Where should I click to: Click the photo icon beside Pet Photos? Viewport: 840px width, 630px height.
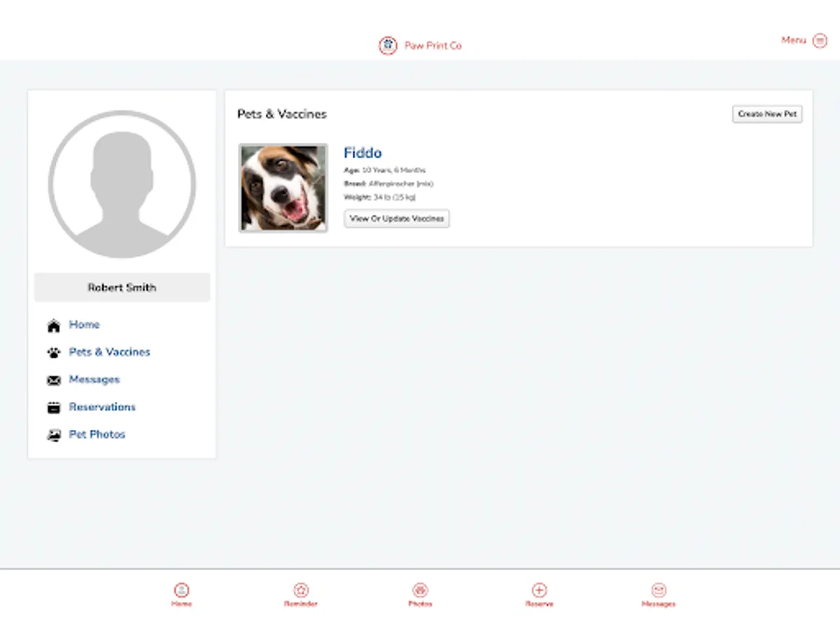[54, 434]
